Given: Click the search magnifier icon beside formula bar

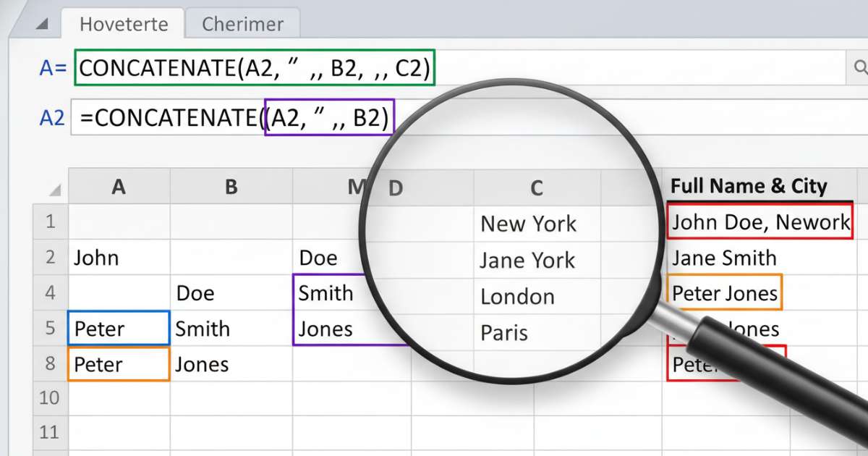Looking at the screenshot, I should click(x=860, y=67).
